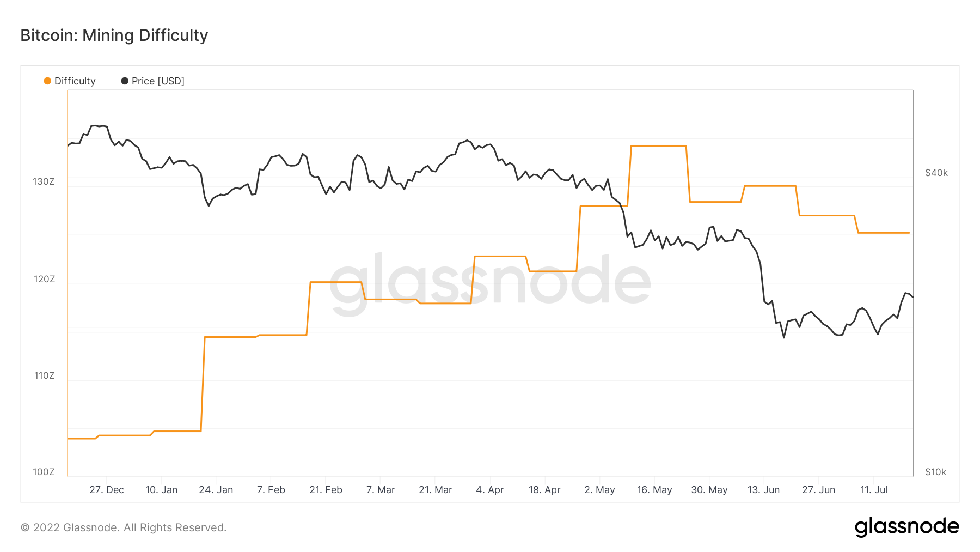This screenshot has width=980, height=552.
Task: Click the 100Z difficulty axis label
Action: tap(44, 472)
